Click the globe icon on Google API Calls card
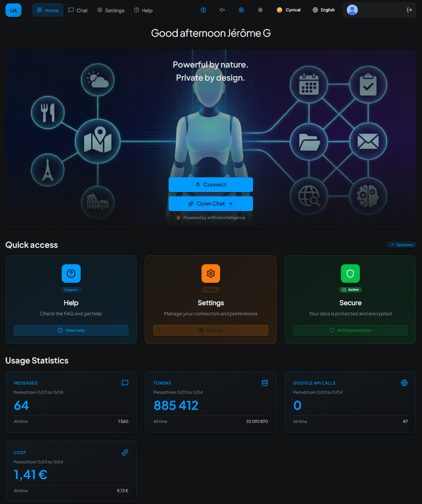 click(x=404, y=383)
